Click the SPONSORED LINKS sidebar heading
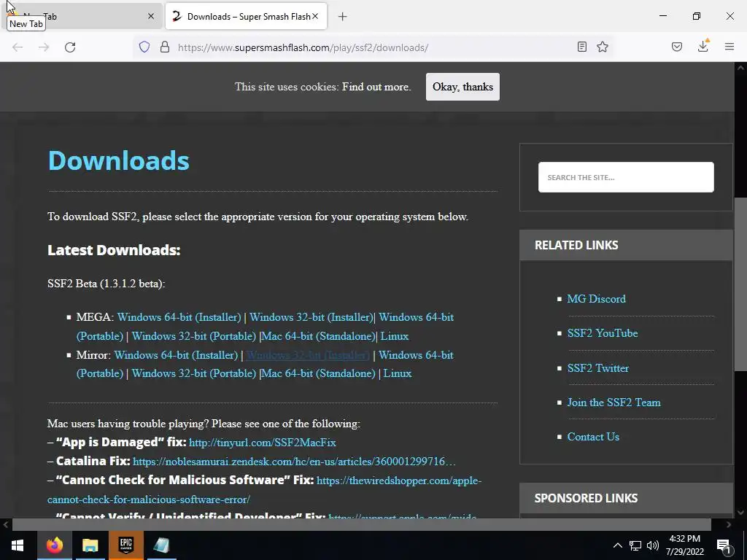Screen dimensions: 747x560 [586, 498]
